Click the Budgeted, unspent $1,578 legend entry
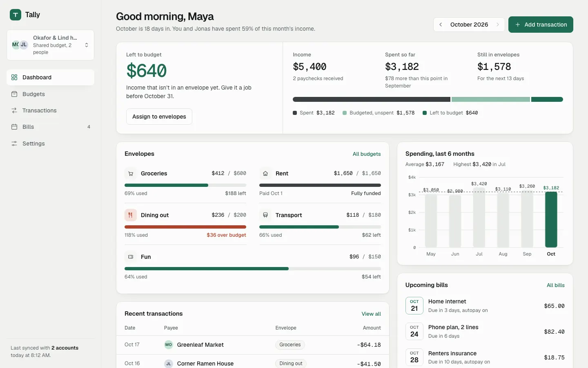 (379, 113)
